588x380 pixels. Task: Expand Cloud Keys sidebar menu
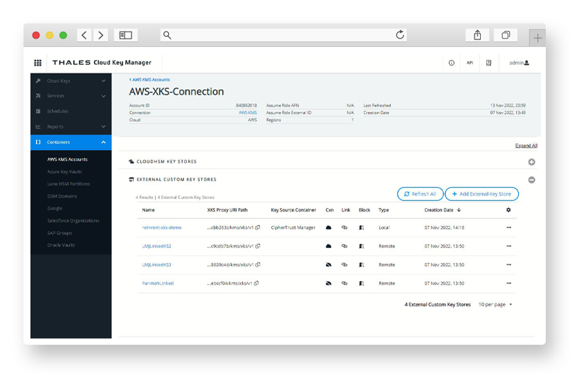pyautogui.click(x=71, y=81)
